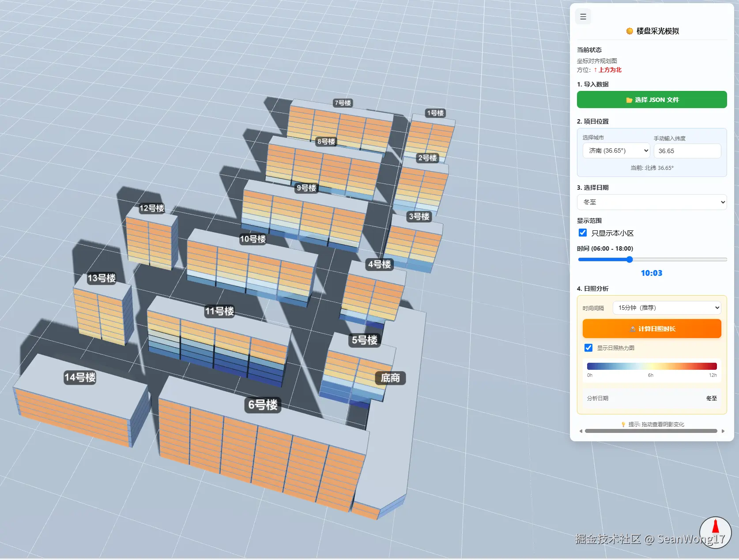Click the 坐标对齐规划图 status text

coord(597,61)
